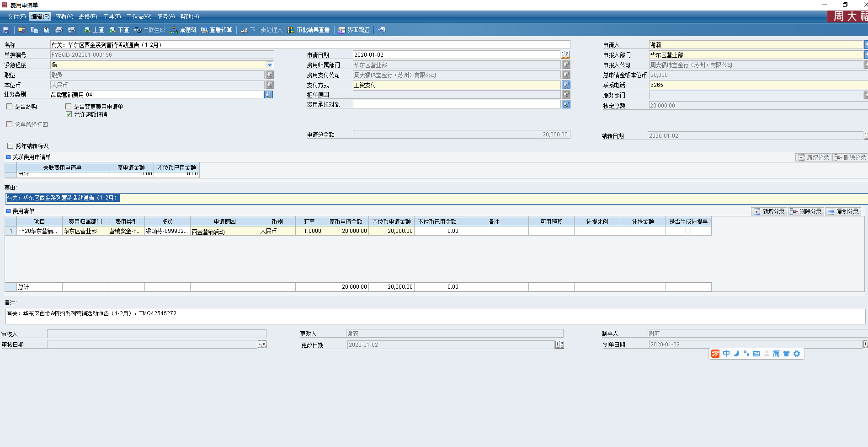
Task: Open the 申请日期 calendar picker
Action: (565, 54)
